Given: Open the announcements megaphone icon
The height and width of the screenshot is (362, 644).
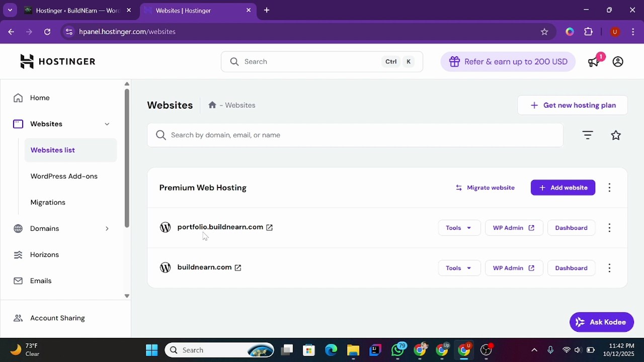Looking at the screenshot, I should coord(594,61).
